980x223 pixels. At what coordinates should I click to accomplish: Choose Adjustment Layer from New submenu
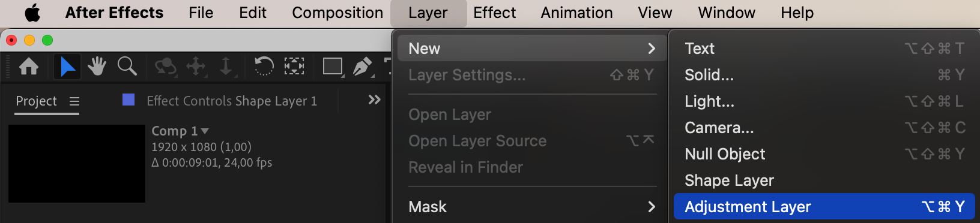824,207
